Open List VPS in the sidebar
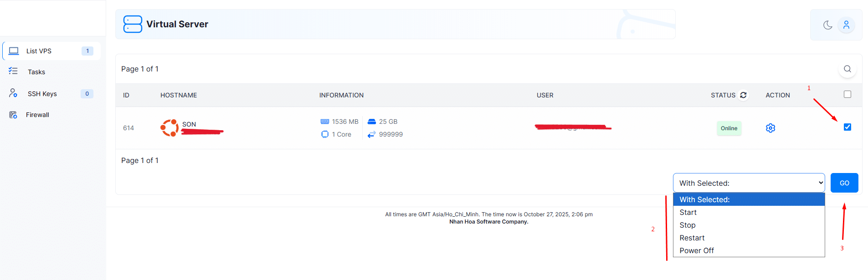Viewport: 868px width, 280px height. (x=39, y=51)
